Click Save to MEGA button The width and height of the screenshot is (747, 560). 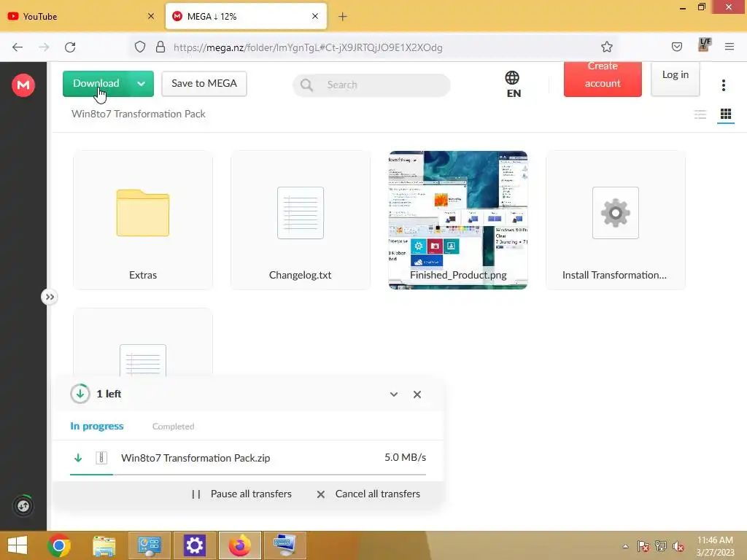204,84
